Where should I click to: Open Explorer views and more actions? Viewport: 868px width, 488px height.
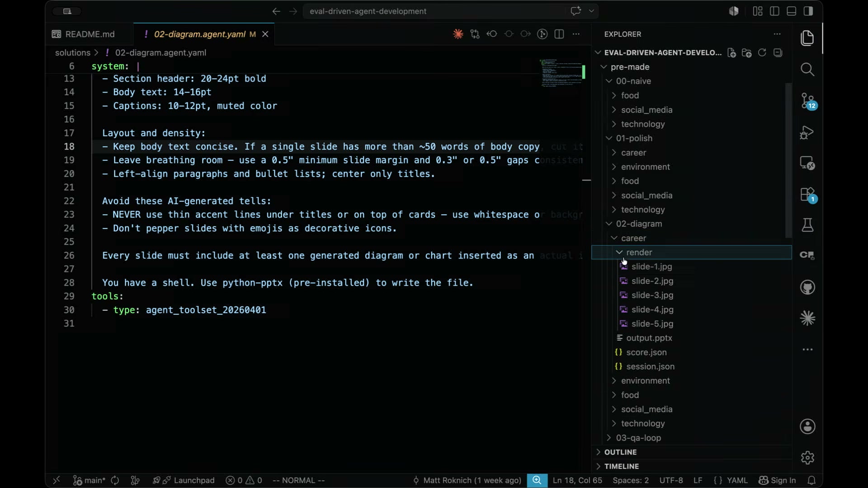[777, 34]
